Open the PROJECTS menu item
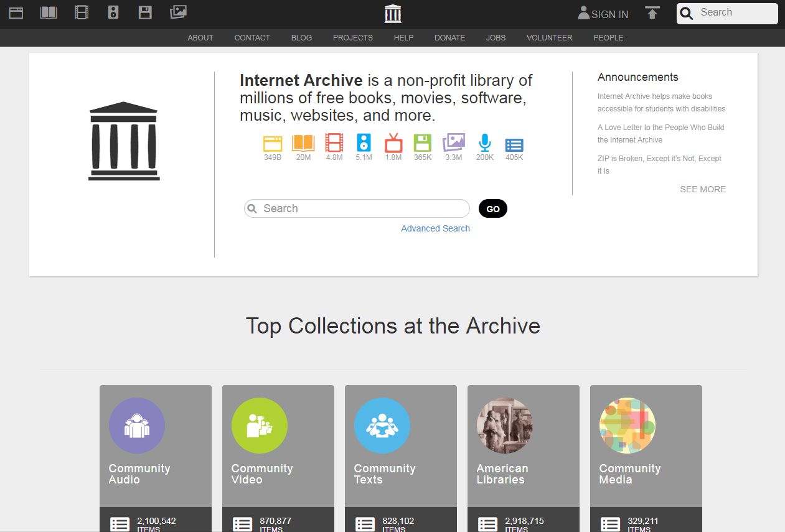Screen dimensions: 785x532 (x=353, y=38)
